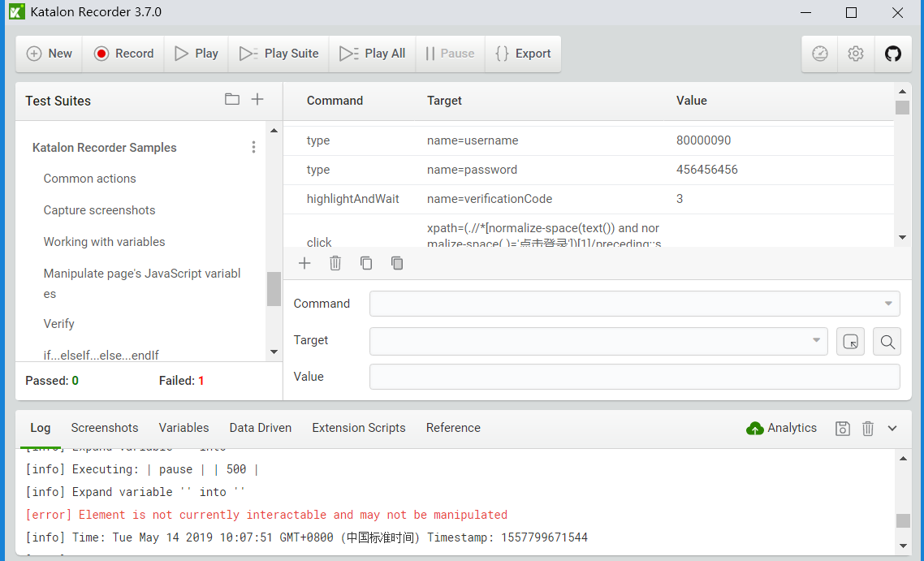Click the log panel scrollbar up arrow
Image resolution: width=924 pixels, height=561 pixels.
coord(903,459)
